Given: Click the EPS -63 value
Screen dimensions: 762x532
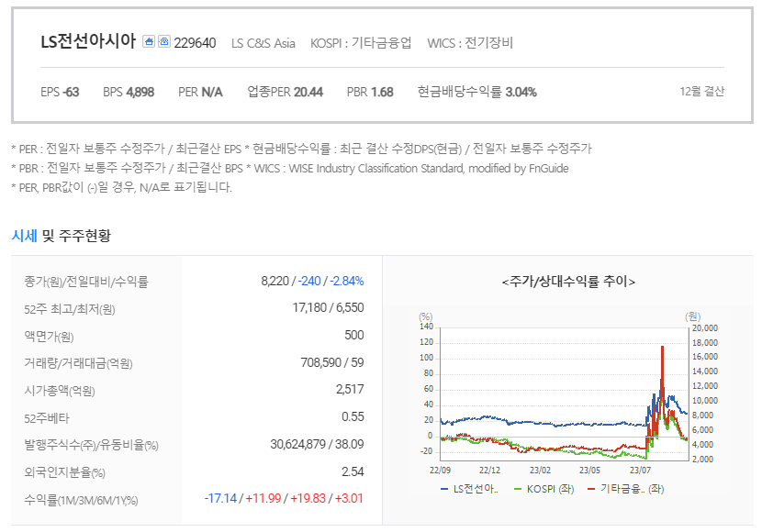Looking at the screenshot, I should 60,92.
